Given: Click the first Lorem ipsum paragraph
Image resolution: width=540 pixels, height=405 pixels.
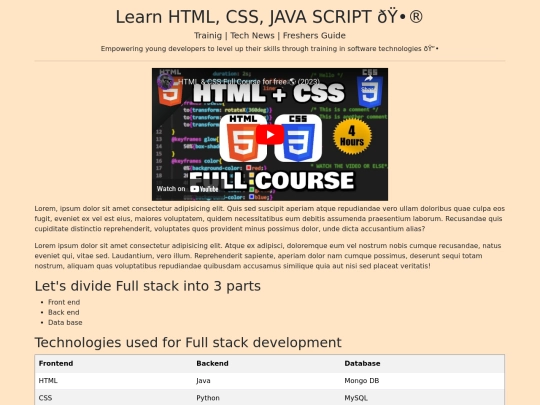Looking at the screenshot, I should coord(270,219).
